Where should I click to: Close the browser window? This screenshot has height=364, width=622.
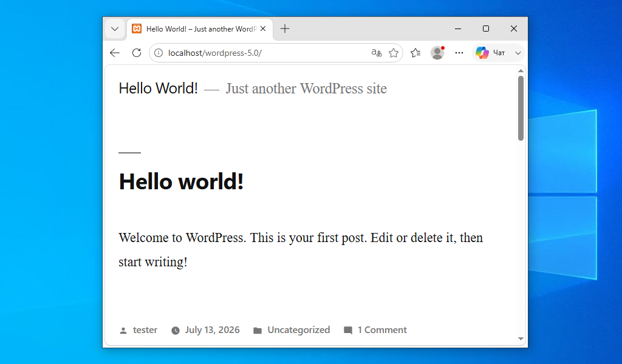tap(514, 29)
